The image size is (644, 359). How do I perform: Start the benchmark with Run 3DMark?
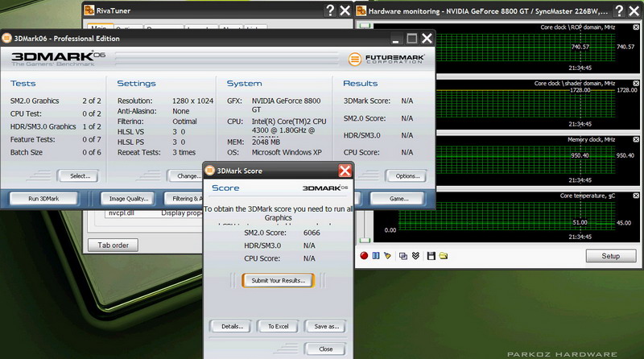(43, 198)
